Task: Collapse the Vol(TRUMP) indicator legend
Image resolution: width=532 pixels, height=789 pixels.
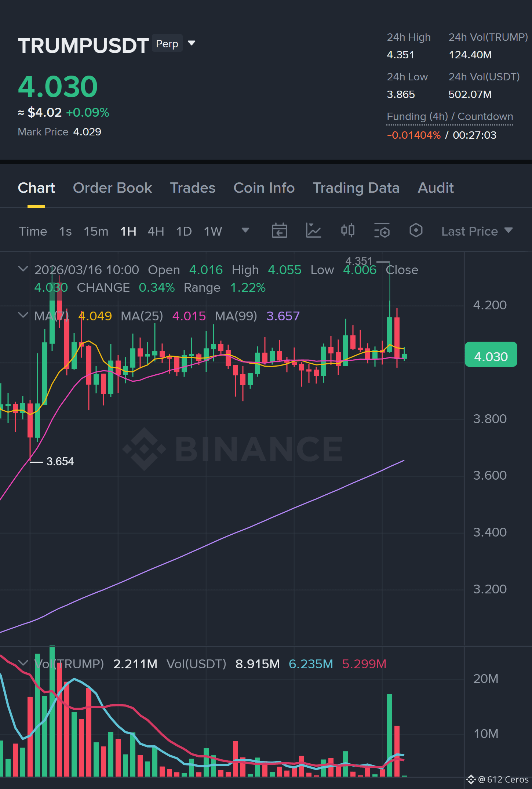Action: coord(23,663)
